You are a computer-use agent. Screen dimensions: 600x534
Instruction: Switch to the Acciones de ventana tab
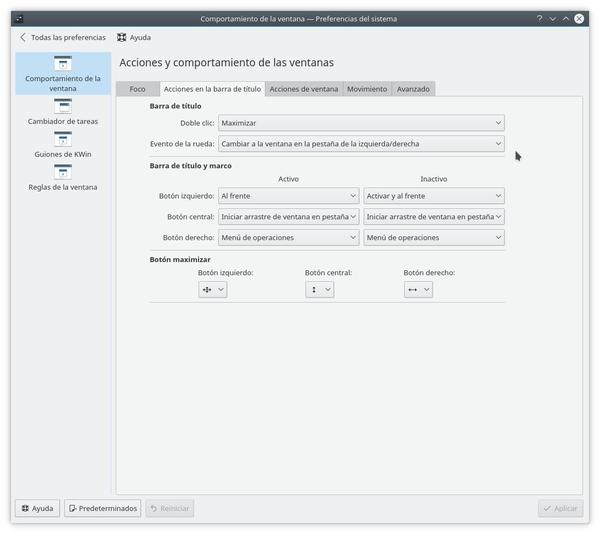tap(304, 89)
